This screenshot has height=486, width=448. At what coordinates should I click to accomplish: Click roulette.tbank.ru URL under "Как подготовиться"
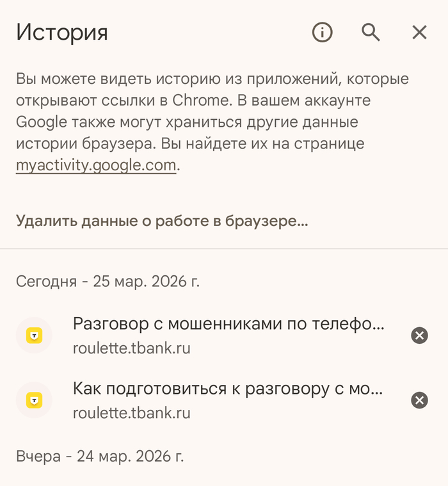[131, 413]
